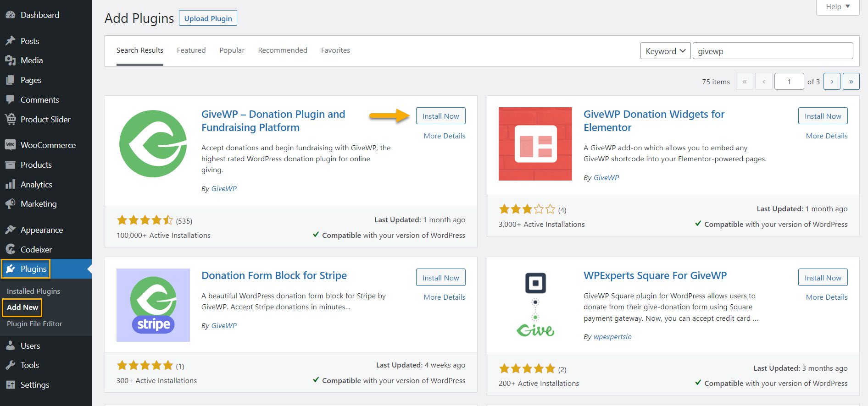Open GiveWP Donation Widgets for Elementor title
The height and width of the screenshot is (406, 868).
click(x=654, y=121)
